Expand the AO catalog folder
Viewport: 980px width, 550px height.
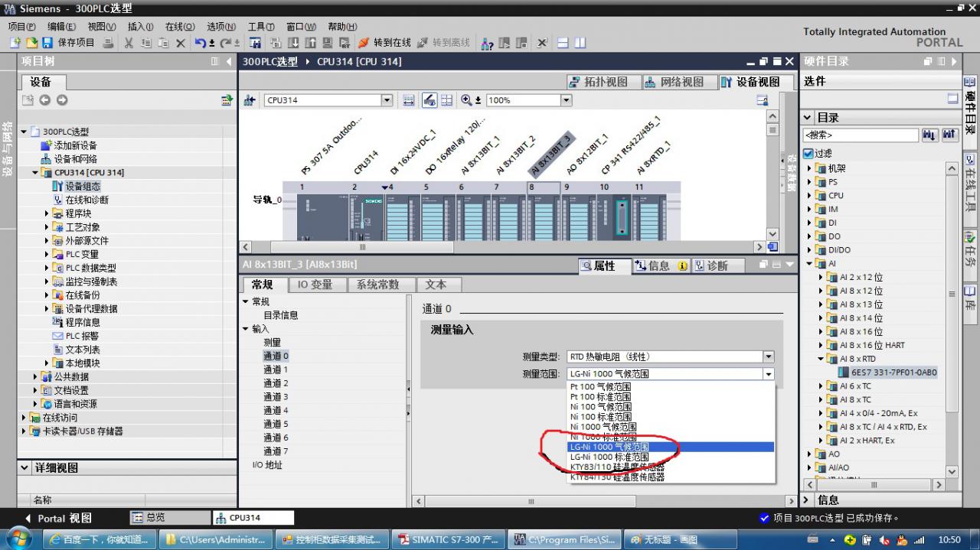pyautogui.click(x=810, y=454)
